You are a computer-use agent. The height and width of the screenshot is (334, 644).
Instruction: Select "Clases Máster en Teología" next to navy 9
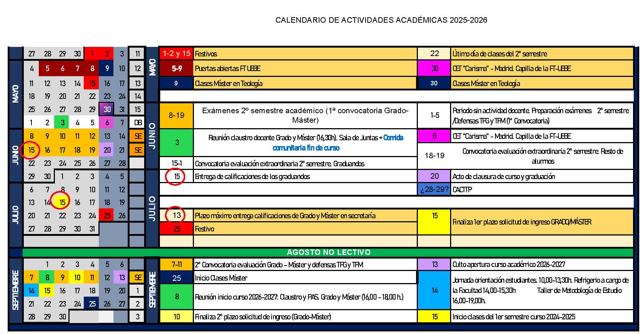[229, 83]
